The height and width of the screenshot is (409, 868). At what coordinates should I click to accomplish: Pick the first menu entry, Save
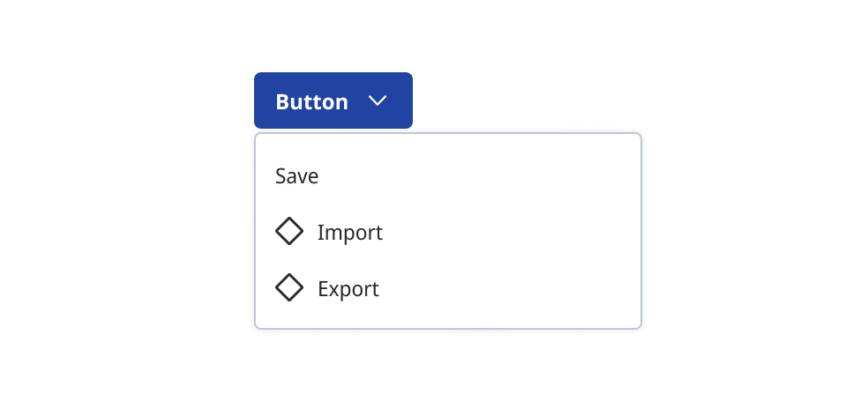tap(447, 176)
